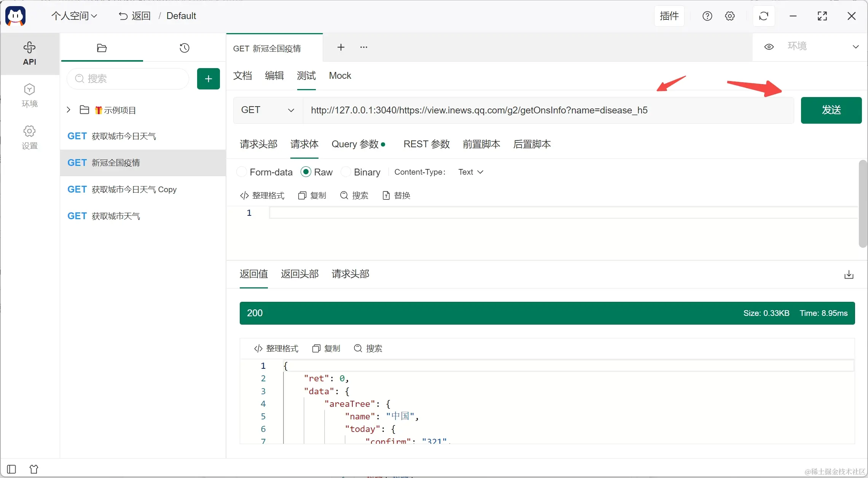This screenshot has width=868, height=478.
Task: Expand the 示例项目 folder
Action: tap(68, 110)
